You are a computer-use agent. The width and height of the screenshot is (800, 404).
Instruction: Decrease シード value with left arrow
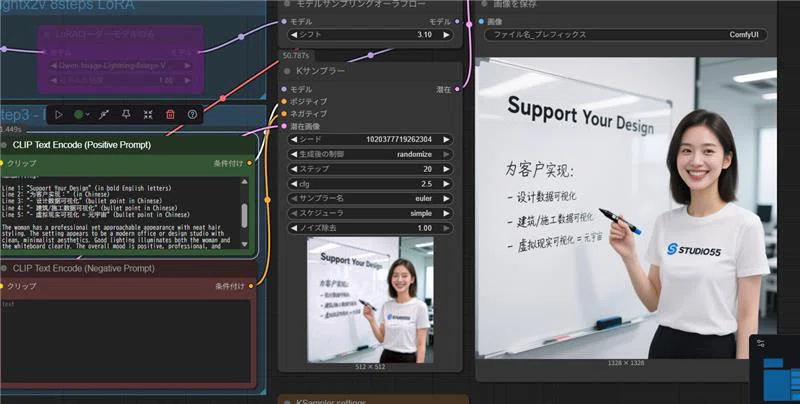pos(294,139)
